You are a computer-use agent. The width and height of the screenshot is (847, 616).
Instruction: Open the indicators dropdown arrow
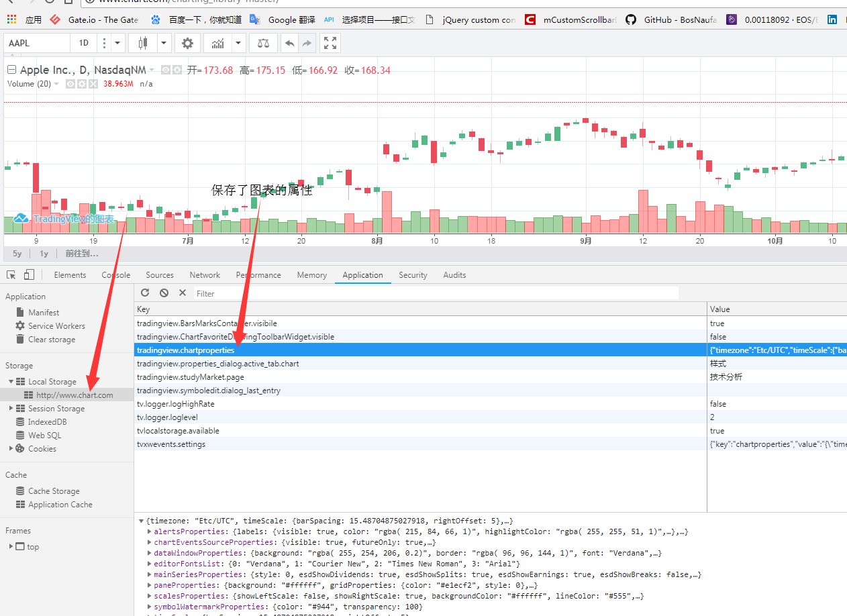coord(239,43)
